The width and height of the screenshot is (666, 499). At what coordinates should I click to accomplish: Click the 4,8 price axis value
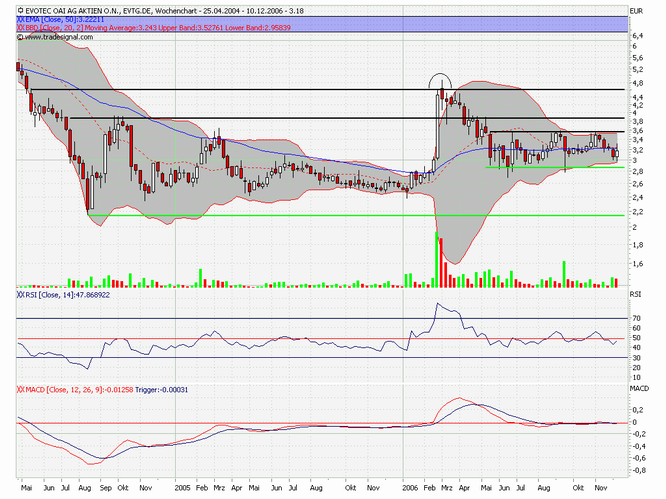[x=638, y=83]
